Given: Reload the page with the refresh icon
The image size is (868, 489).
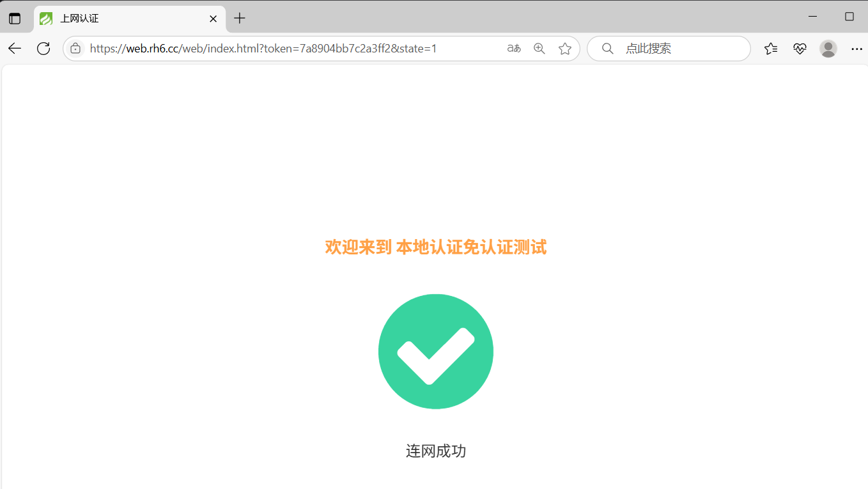Looking at the screenshot, I should pos(43,49).
